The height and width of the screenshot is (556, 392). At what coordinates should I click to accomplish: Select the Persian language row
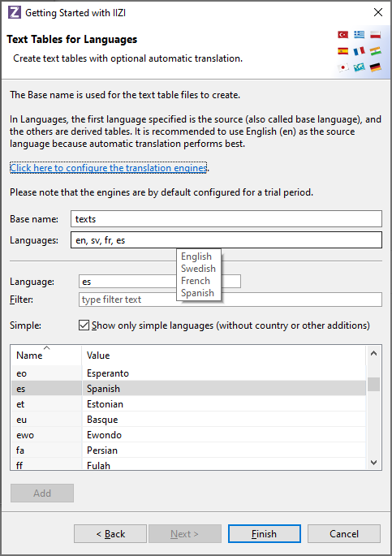[x=188, y=450]
